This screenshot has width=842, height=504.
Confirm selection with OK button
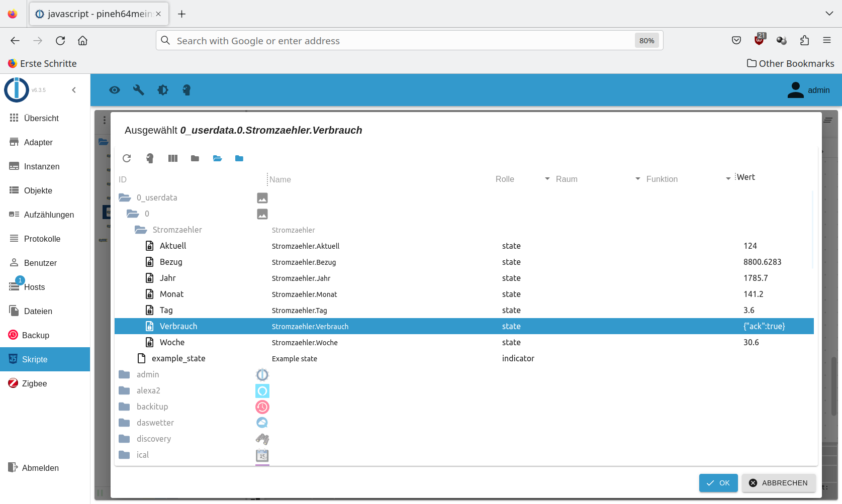pyautogui.click(x=718, y=483)
